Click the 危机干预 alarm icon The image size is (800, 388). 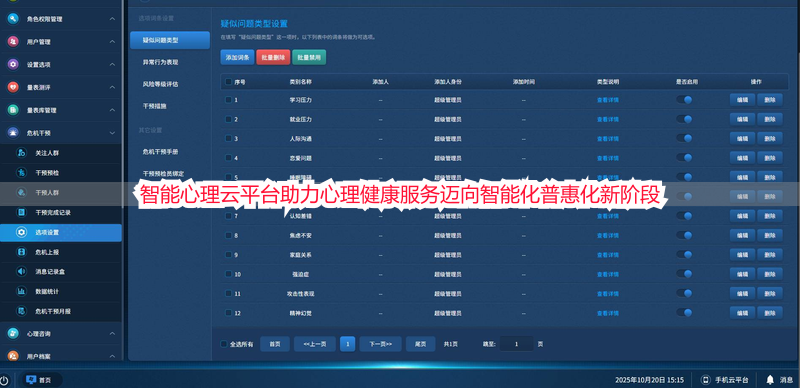point(13,133)
